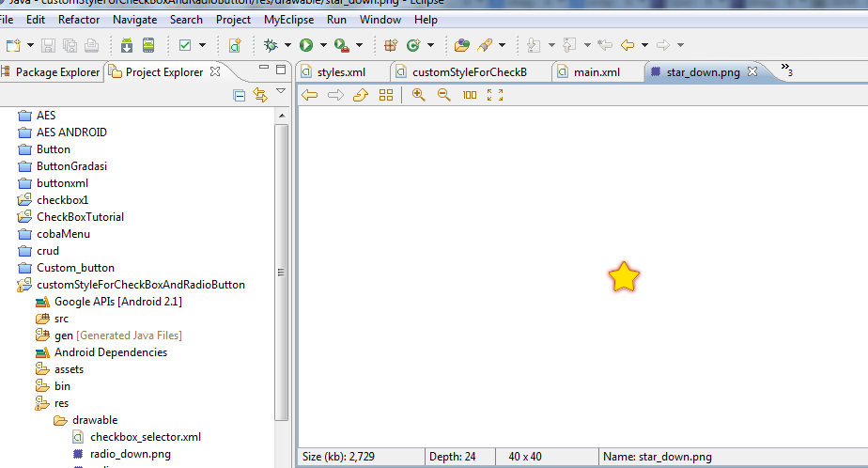Click the Zoom In magnifier icon
Viewport: 868px width, 468px height.
tap(419, 95)
